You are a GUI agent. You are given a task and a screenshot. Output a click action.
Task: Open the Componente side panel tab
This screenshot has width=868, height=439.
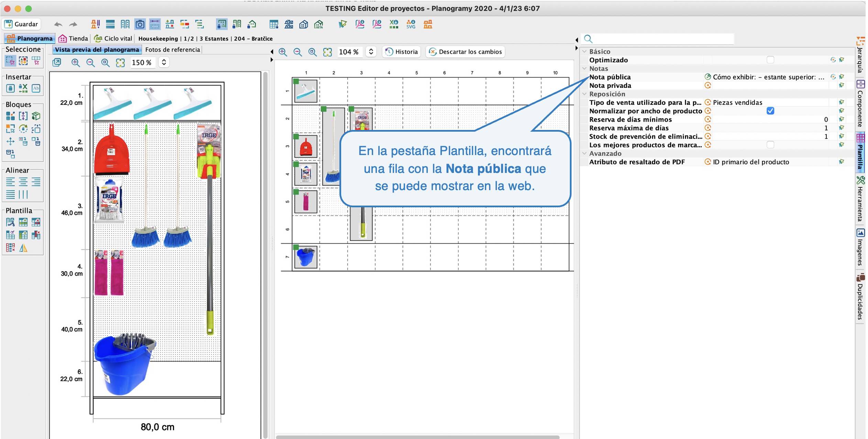tap(860, 103)
